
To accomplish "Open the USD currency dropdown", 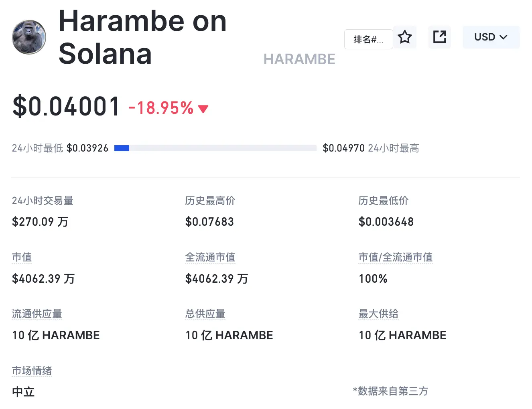I will tap(491, 37).
